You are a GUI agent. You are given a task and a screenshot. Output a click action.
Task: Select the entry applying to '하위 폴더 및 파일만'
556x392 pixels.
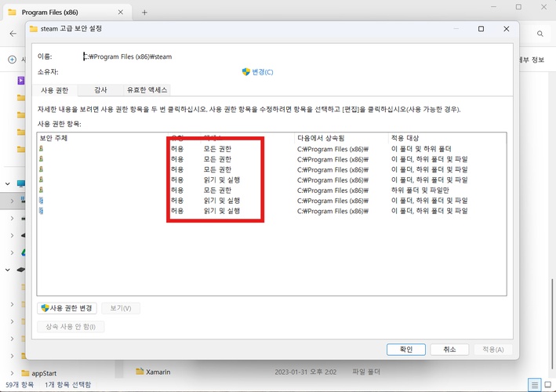[x=271, y=191]
